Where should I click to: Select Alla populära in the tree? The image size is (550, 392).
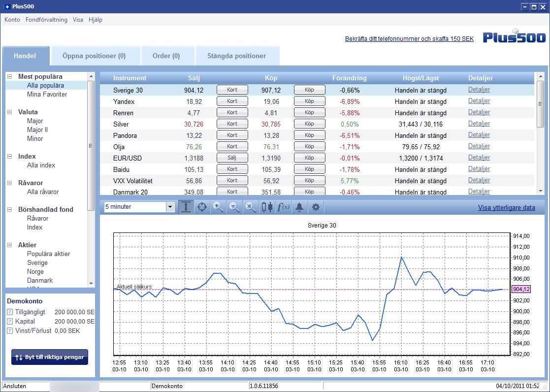(46, 85)
